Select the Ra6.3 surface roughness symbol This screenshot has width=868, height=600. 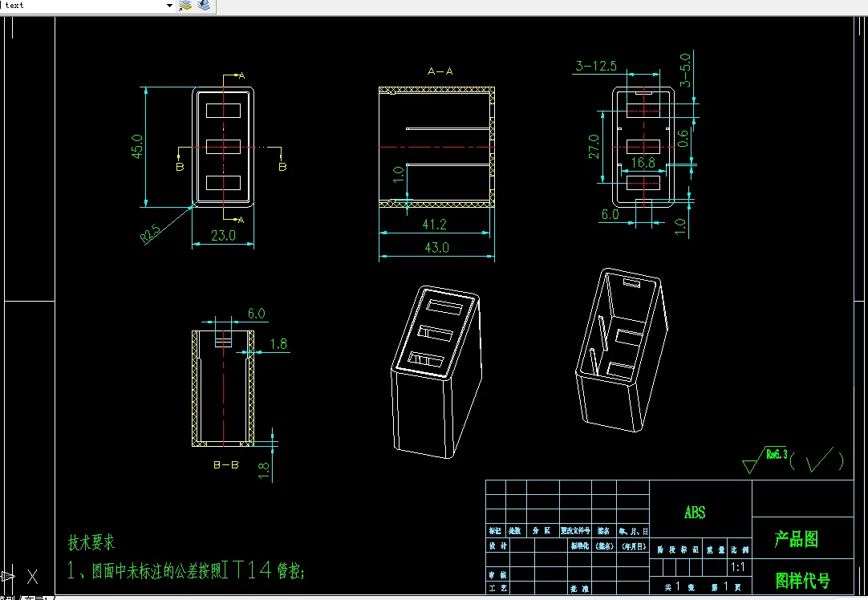coord(765,460)
